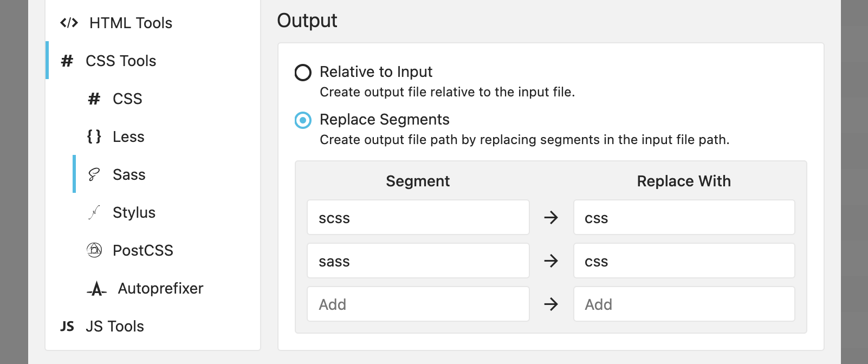
Task: Click the empty Add segment input field
Action: point(418,304)
